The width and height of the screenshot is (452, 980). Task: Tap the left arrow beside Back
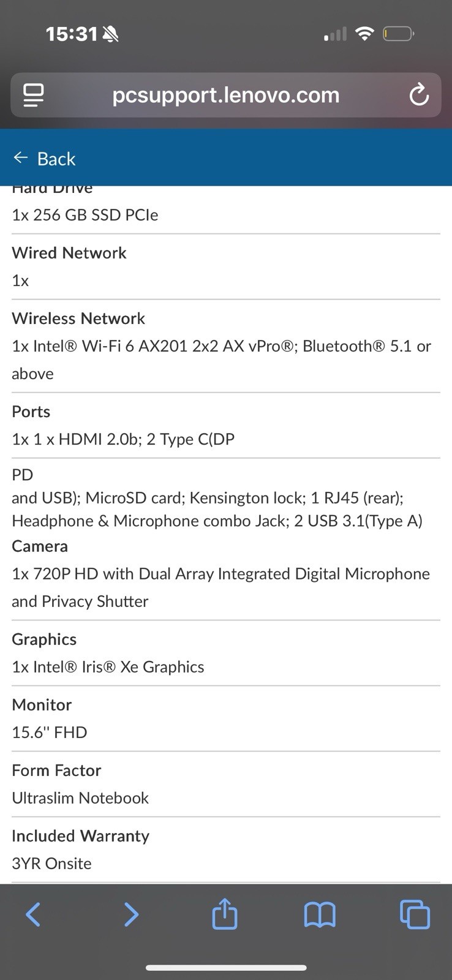click(x=21, y=158)
